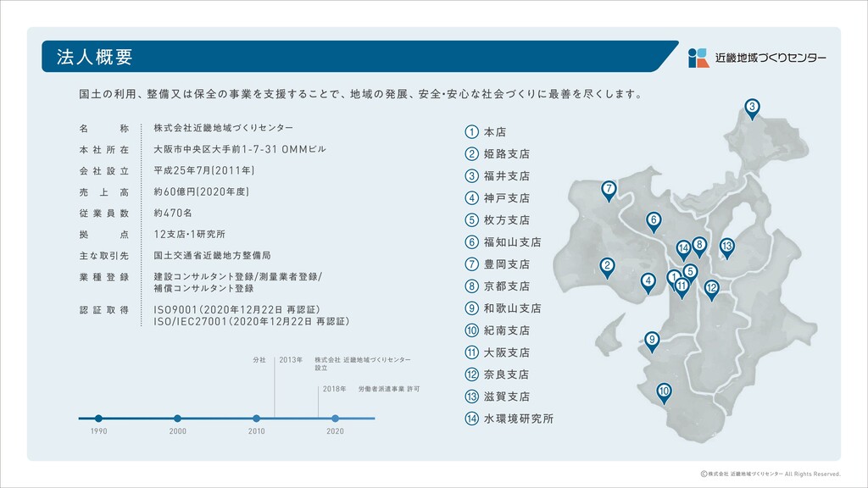
Task: Click the 福井支店 legend label
Action: [x=507, y=176]
